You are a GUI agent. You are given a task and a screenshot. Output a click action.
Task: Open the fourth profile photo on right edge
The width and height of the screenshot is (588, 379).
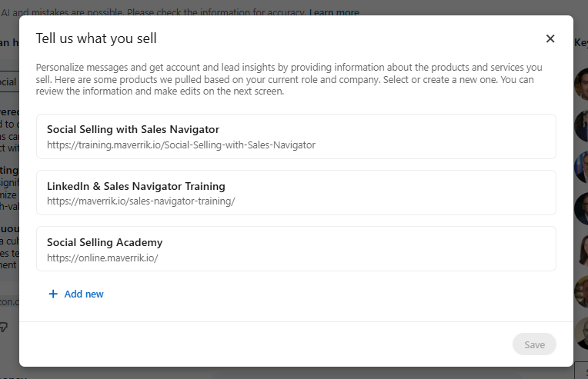582,208
